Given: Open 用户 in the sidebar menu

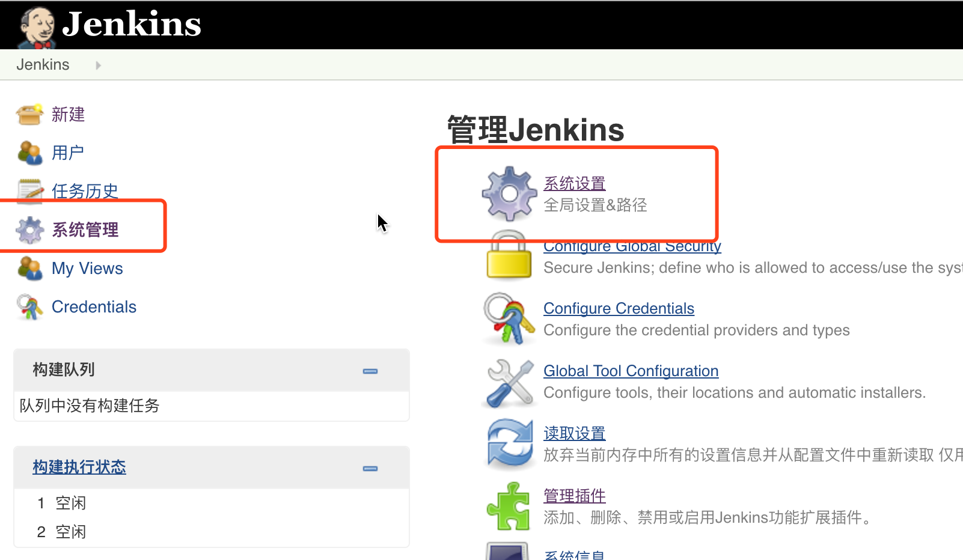Looking at the screenshot, I should 67,153.
